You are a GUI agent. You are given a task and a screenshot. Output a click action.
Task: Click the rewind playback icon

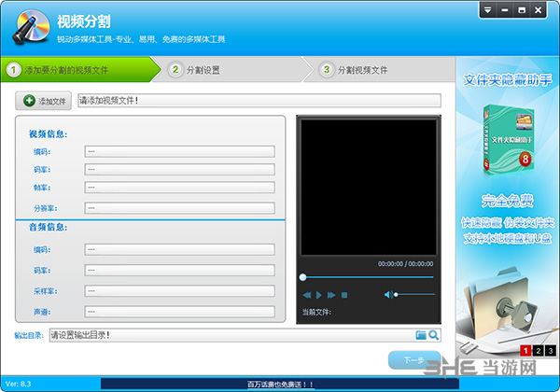coord(307,295)
